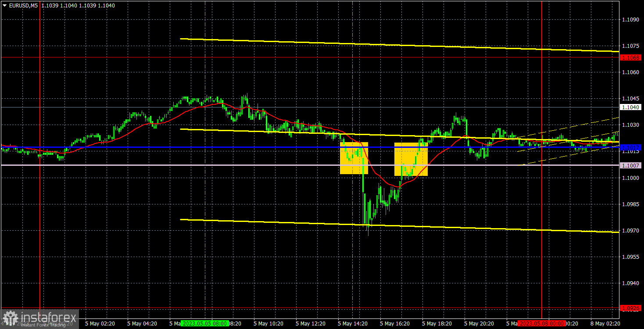Select the EURUSD,M5 symbol title text
644x329 pixels.
(23, 6)
